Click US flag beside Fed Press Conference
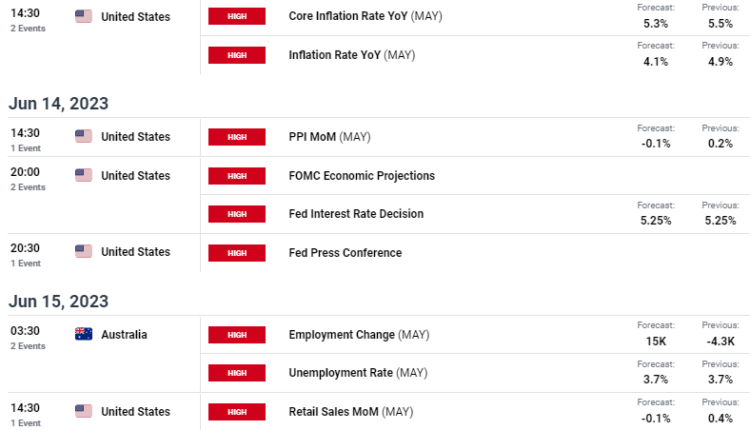The width and height of the screenshot is (750, 430). [84, 252]
